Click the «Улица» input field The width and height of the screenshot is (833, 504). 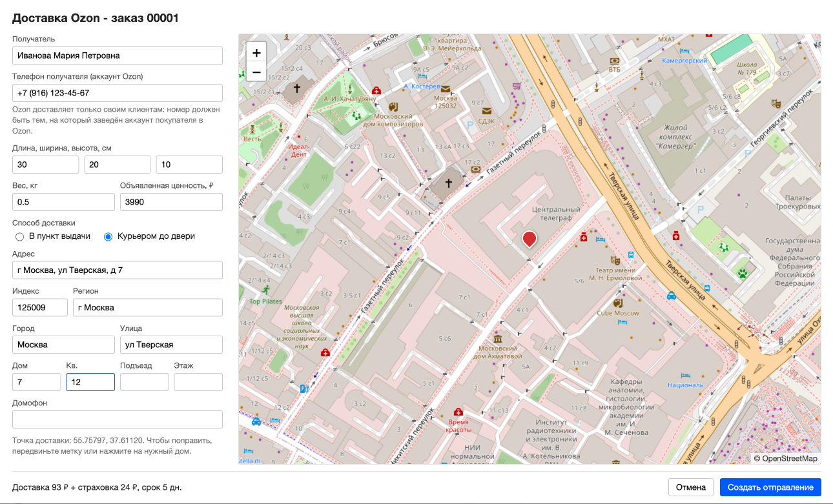172,345
